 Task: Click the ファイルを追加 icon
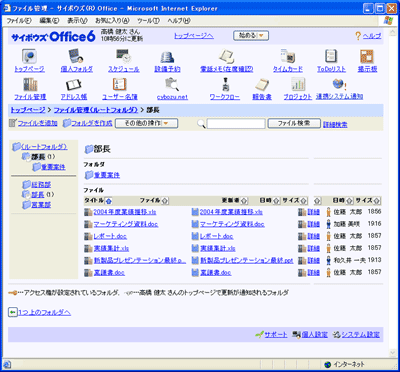[x=13, y=123]
